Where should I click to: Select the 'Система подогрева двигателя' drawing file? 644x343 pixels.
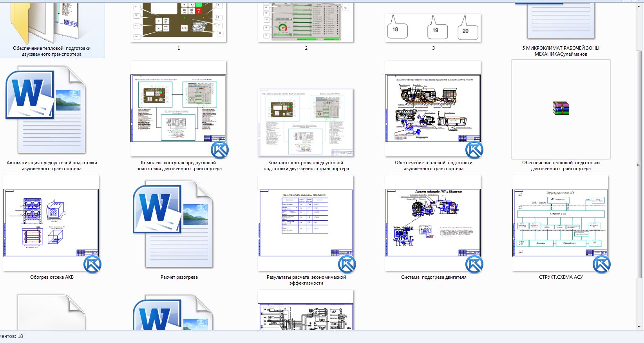(433, 223)
